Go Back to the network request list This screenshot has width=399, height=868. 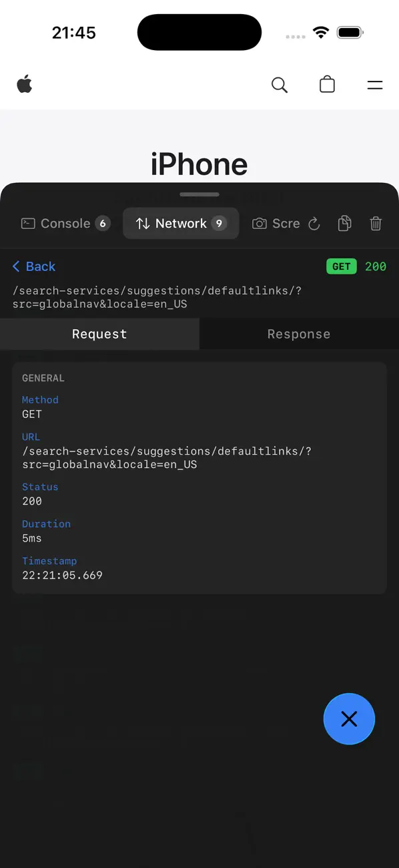point(33,266)
